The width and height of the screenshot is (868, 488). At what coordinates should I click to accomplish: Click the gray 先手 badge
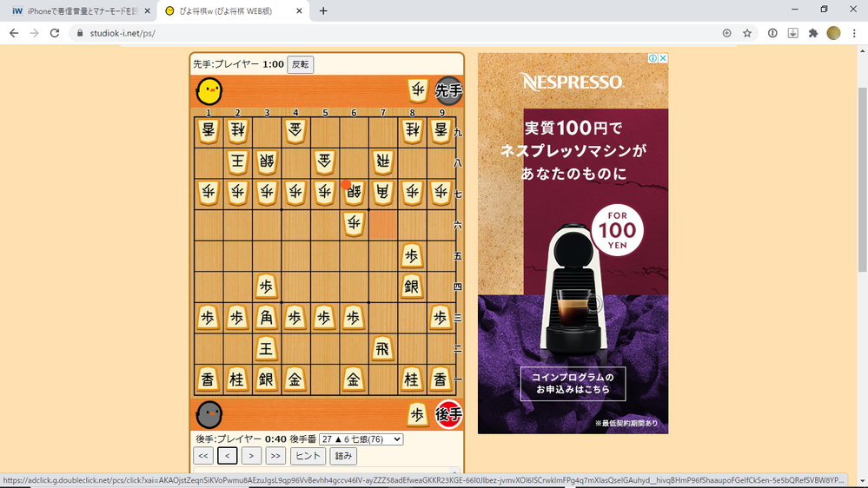pyautogui.click(x=448, y=90)
